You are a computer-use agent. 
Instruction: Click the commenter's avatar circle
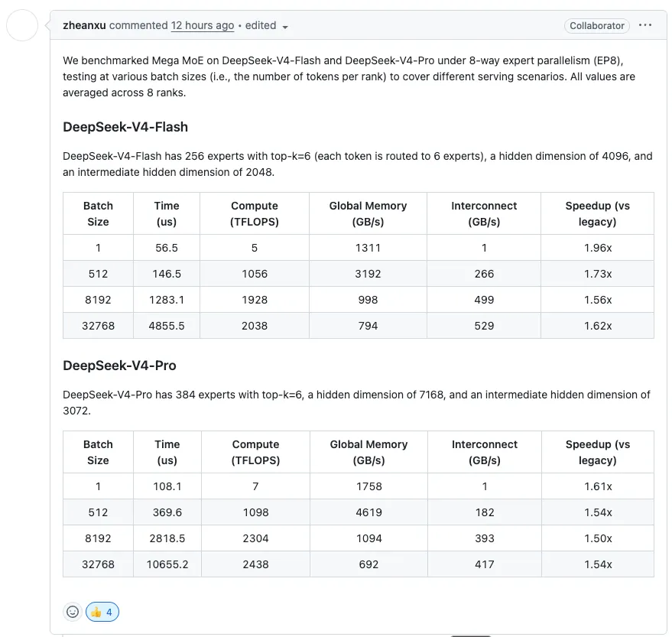[22, 25]
